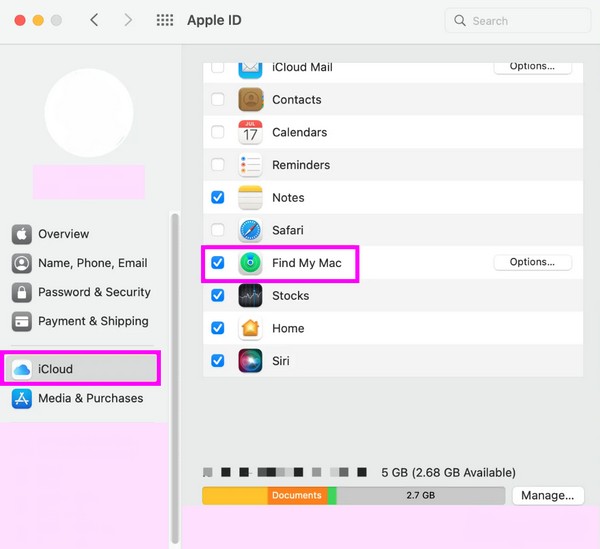The image size is (600, 549).
Task: Click the Contacts label text
Action: pyautogui.click(x=297, y=99)
